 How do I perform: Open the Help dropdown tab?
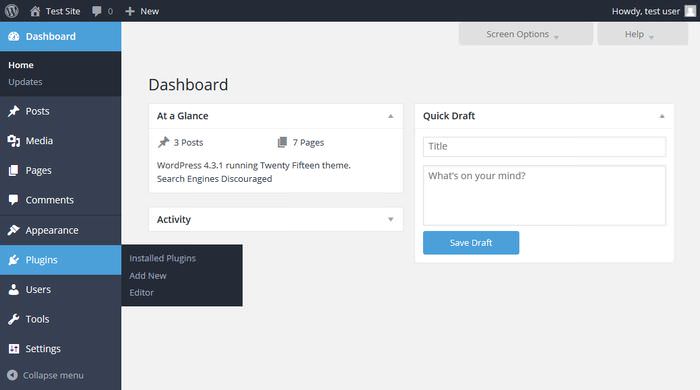643,34
